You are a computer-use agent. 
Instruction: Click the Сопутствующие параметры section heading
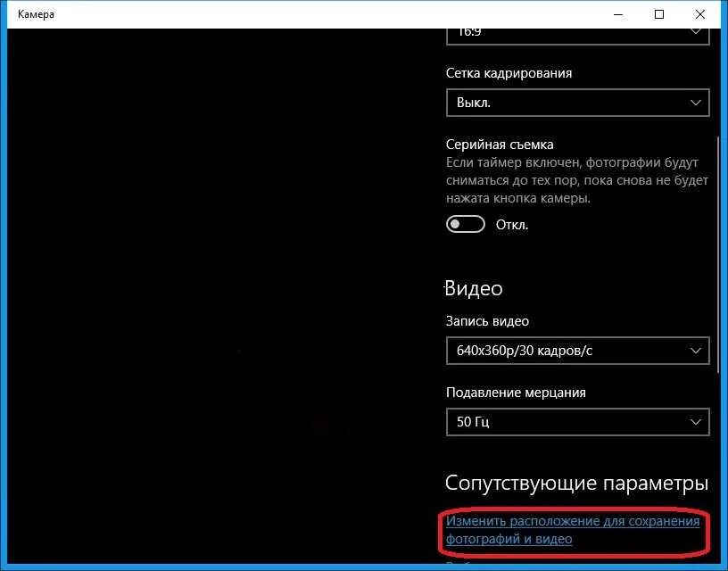click(577, 483)
